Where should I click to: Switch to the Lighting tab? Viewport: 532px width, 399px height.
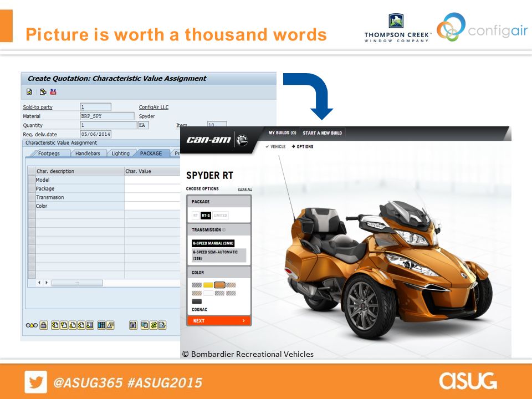point(120,154)
